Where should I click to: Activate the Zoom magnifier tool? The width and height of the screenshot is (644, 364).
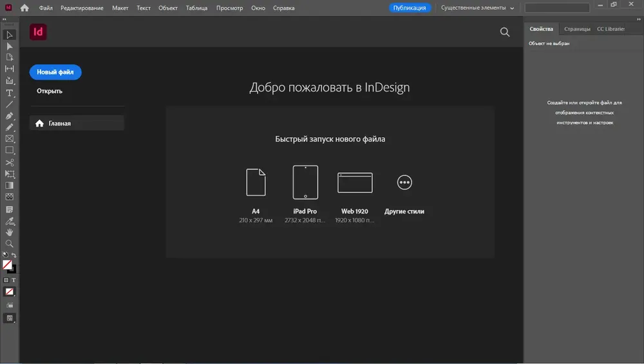(x=10, y=244)
